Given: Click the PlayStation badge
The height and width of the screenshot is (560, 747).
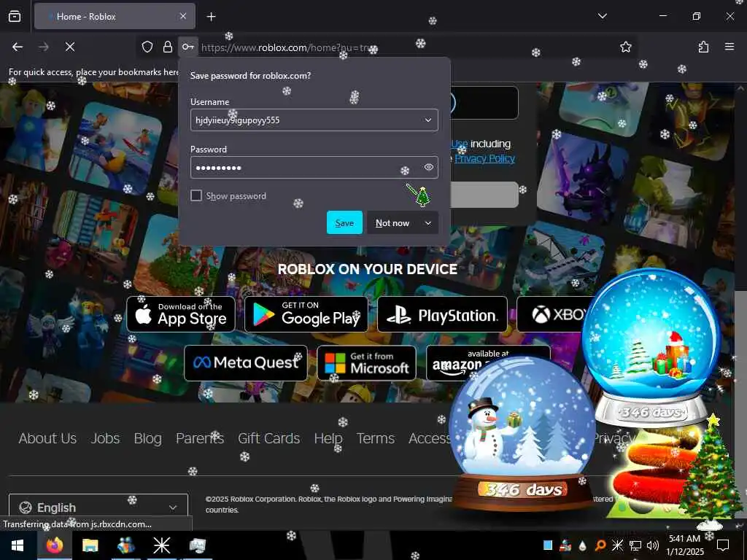Looking at the screenshot, I should (442, 314).
